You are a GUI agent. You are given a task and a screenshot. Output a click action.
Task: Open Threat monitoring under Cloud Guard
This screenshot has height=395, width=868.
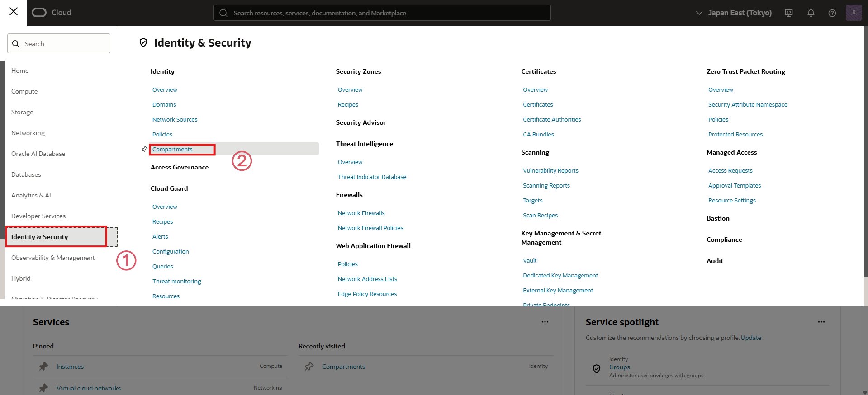tap(177, 281)
